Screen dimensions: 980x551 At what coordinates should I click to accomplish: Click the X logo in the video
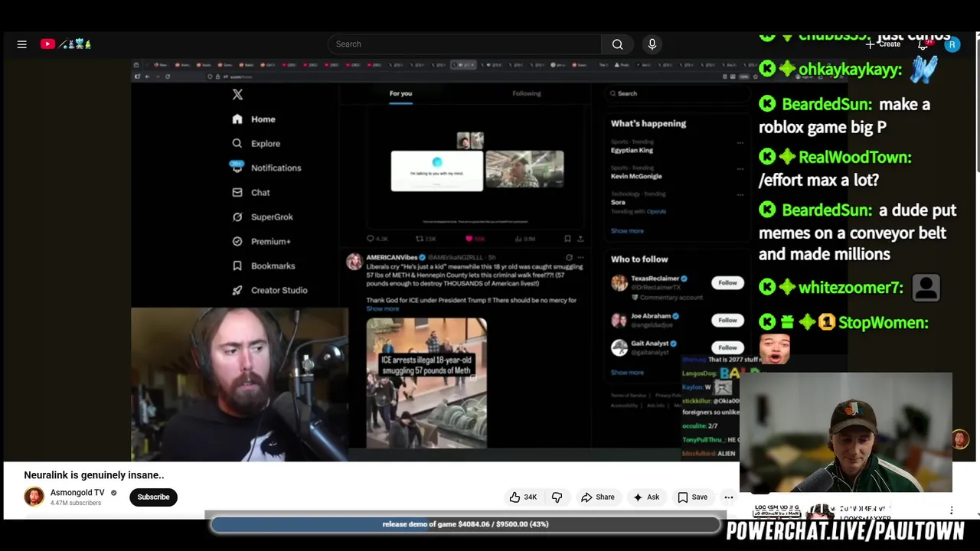pyautogui.click(x=237, y=95)
